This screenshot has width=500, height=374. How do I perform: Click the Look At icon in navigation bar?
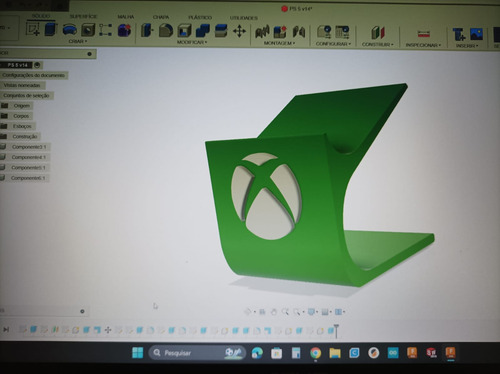pyautogui.click(x=262, y=312)
